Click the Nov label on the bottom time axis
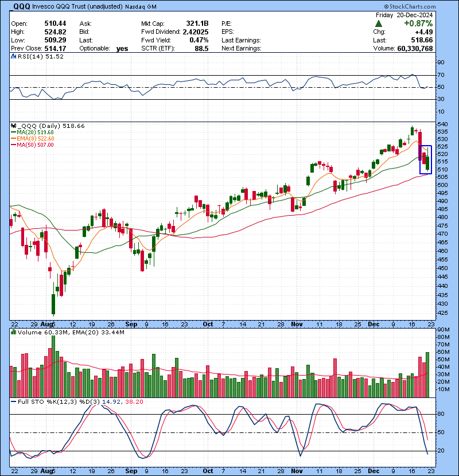The height and width of the screenshot is (476, 459). [x=295, y=470]
